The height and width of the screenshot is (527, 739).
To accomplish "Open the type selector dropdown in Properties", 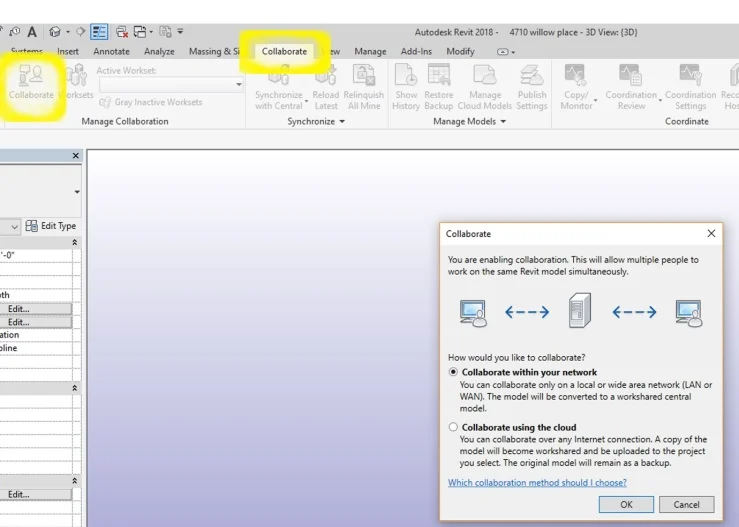I will click(77, 192).
